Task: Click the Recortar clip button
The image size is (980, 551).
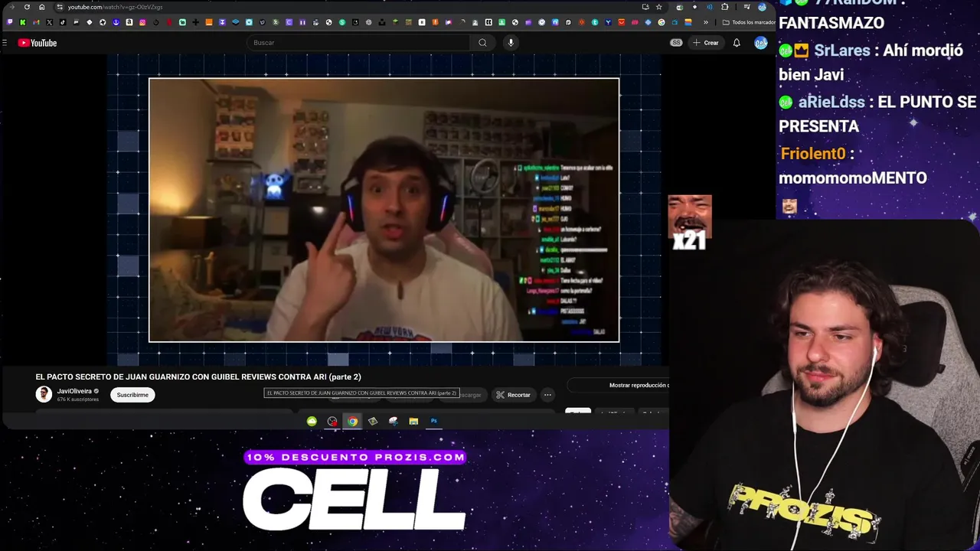Action: tap(513, 395)
